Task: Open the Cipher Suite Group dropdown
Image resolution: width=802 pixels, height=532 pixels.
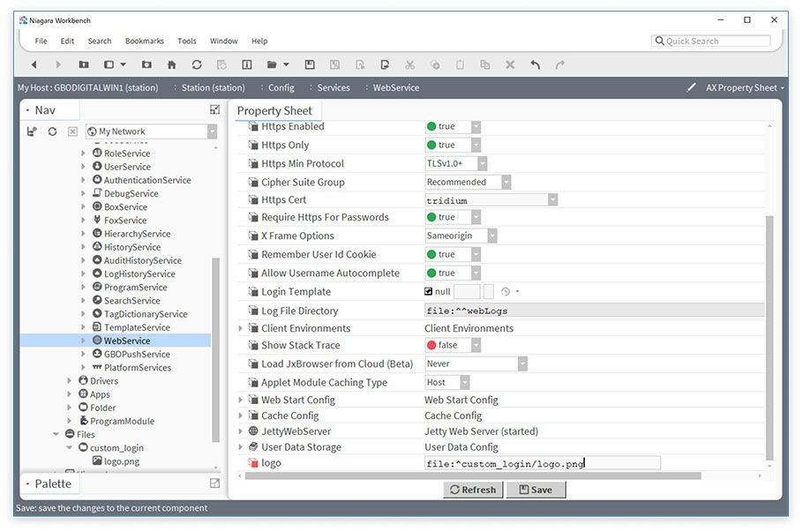Action: (x=506, y=182)
